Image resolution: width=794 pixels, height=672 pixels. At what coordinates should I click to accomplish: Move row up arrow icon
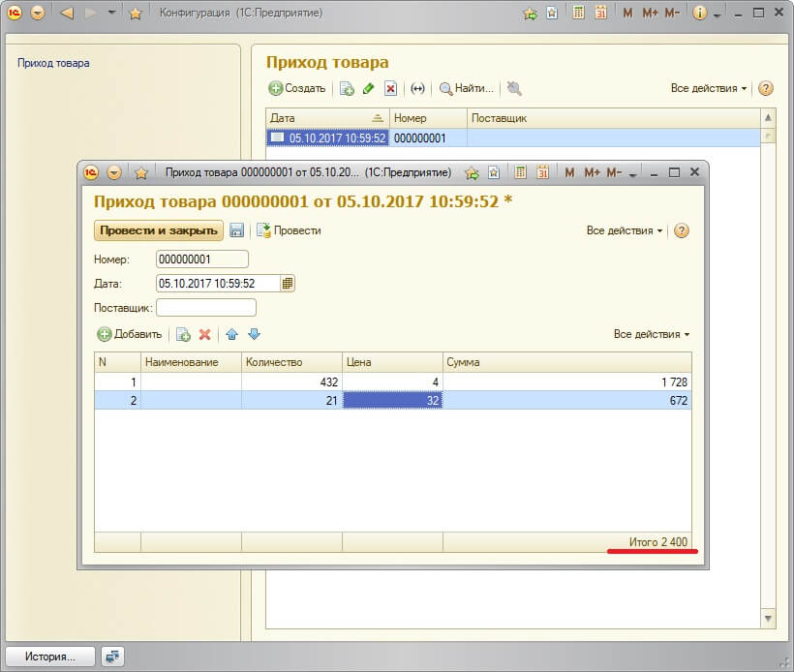point(232,334)
